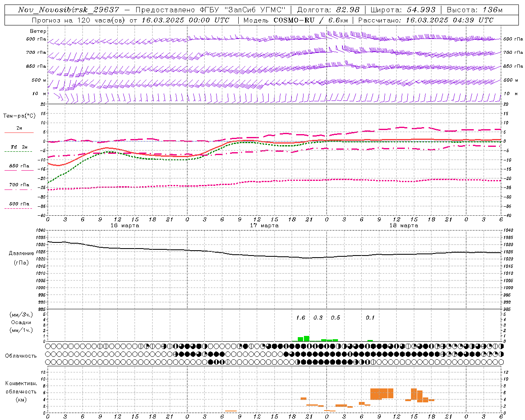This screenshot has width=525, height=420.
Task: Click the 10 м wind level label on left
Action: point(39,94)
